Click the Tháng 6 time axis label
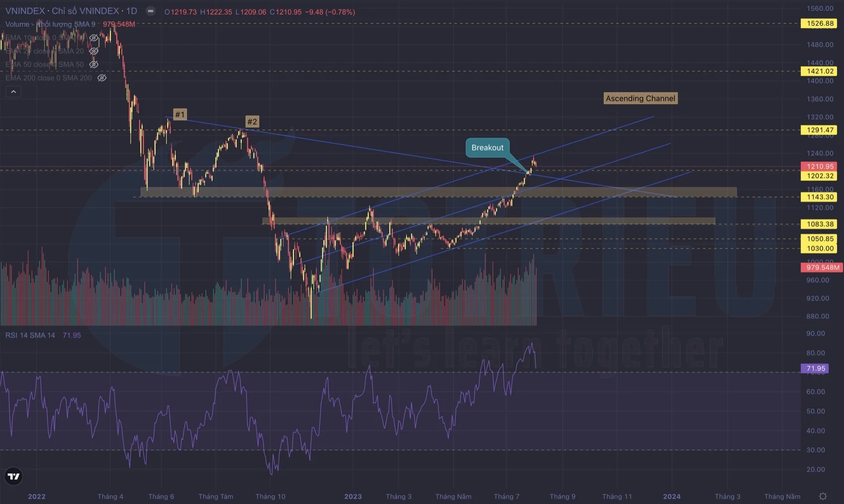The width and height of the screenshot is (844, 504). pyautogui.click(x=161, y=497)
